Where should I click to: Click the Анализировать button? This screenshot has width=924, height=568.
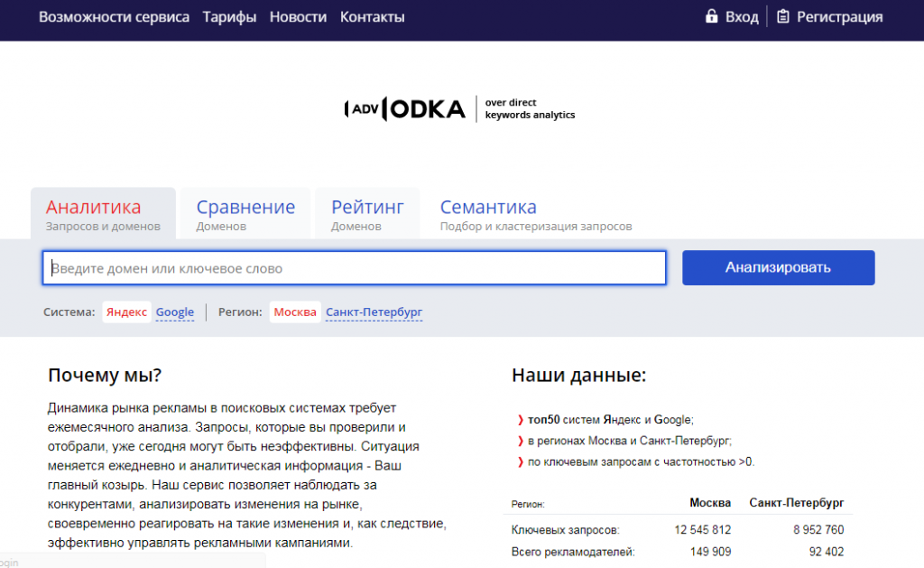pos(779,268)
